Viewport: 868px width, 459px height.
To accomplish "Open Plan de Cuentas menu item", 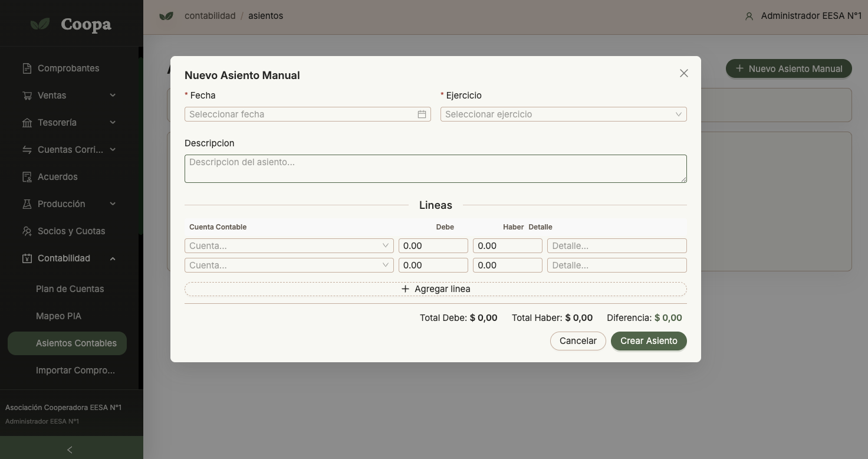I will tap(70, 289).
